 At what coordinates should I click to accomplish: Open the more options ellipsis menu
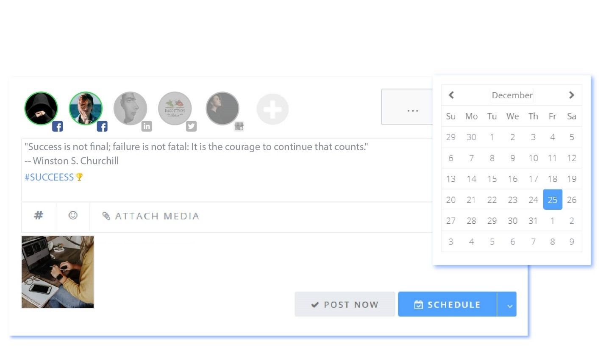(x=412, y=111)
